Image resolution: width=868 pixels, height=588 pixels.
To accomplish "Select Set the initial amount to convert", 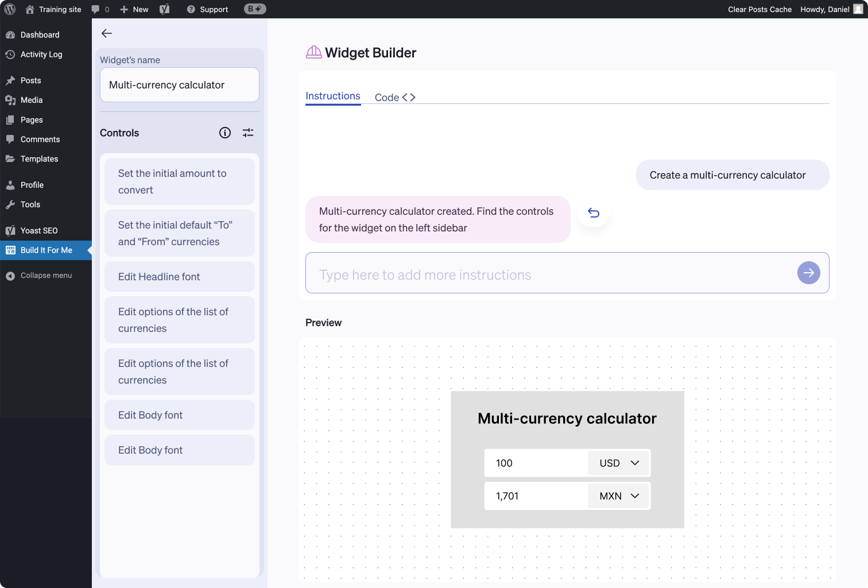I will coord(180,181).
